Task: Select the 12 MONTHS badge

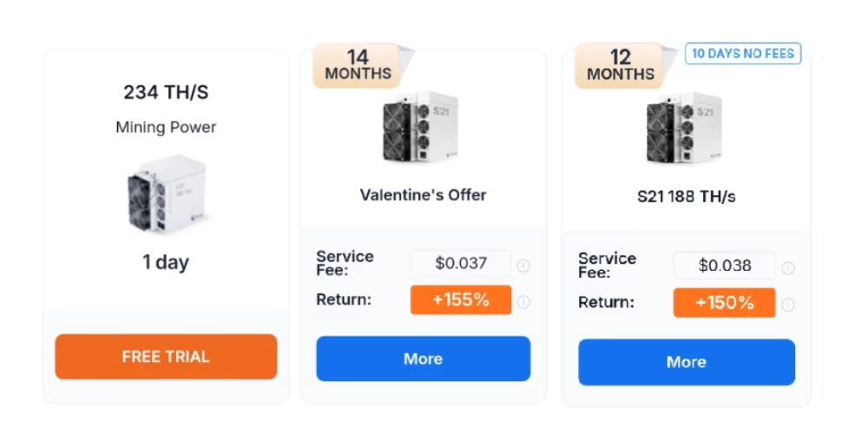Action: (x=620, y=66)
